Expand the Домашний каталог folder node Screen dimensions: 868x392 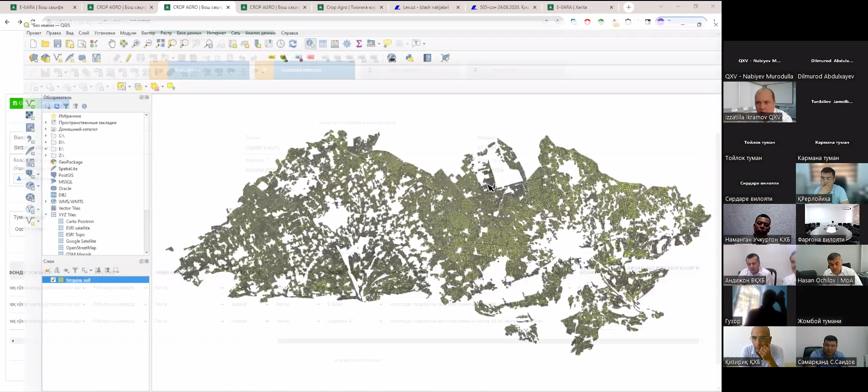coord(46,129)
